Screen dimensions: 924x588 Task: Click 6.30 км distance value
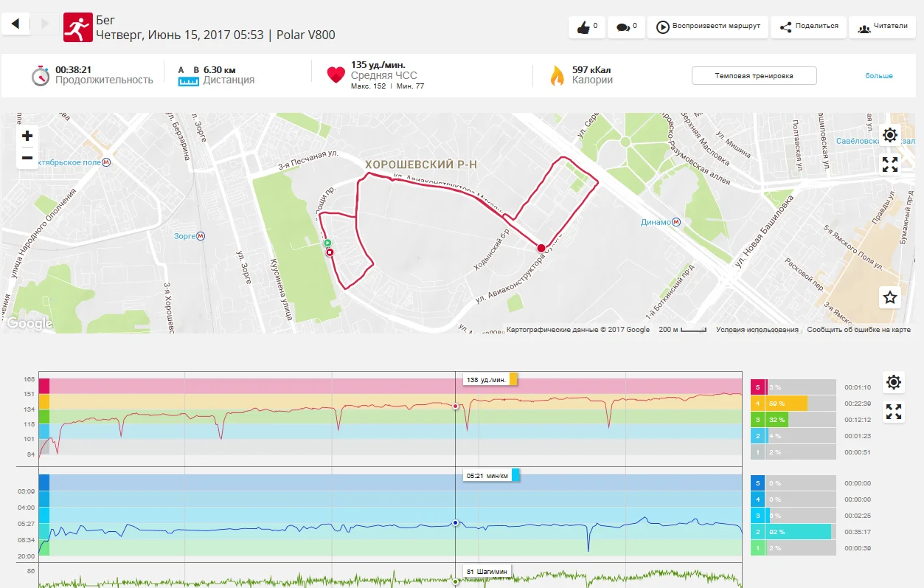[220, 69]
